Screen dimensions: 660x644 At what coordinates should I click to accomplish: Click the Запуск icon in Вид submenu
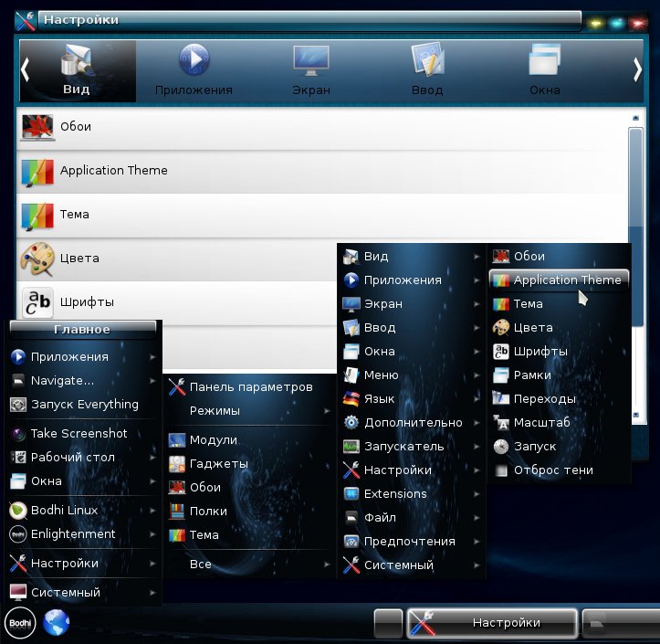pyautogui.click(x=501, y=446)
